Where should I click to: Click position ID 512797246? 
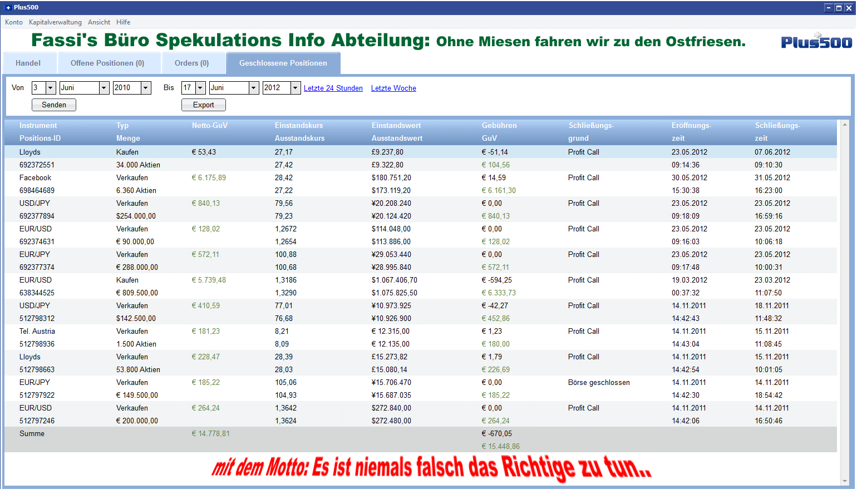pyautogui.click(x=37, y=421)
